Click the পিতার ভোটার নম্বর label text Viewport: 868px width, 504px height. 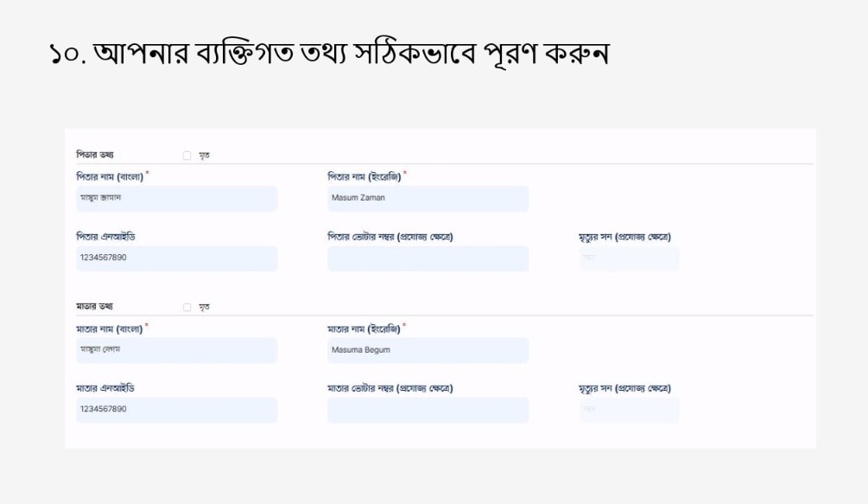pyautogui.click(x=390, y=237)
